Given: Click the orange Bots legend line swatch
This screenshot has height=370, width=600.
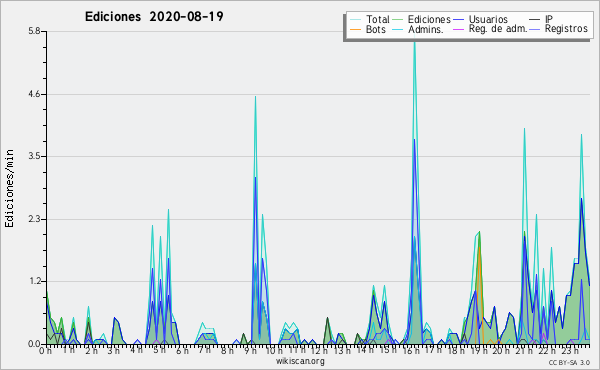Looking at the screenshot, I should click(355, 29).
